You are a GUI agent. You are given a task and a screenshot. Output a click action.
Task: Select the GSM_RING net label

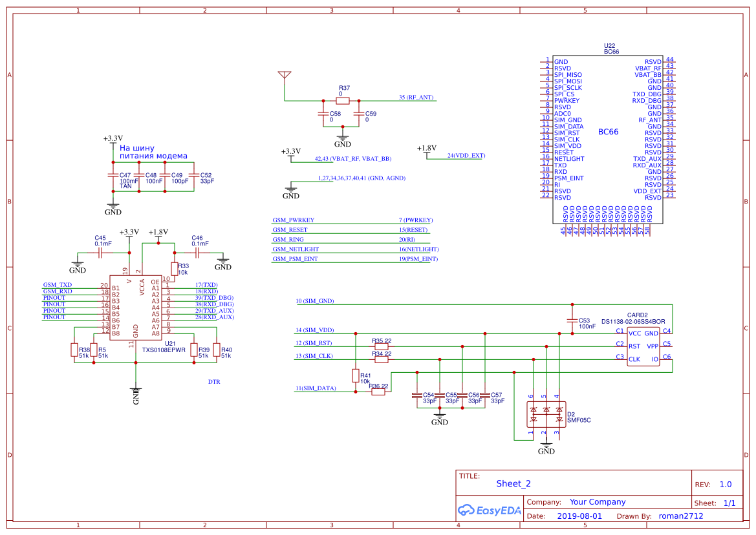288,239
